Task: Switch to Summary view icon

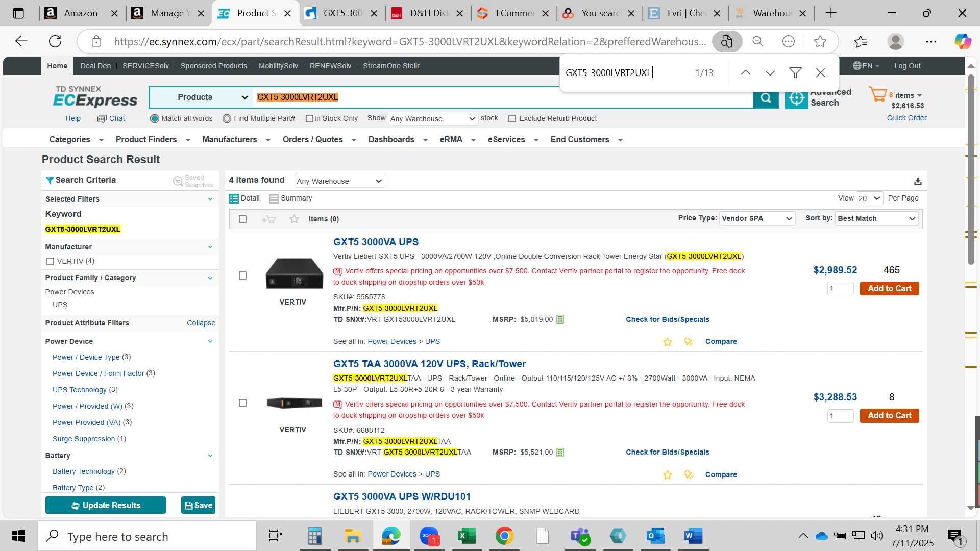Action: [274, 198]
